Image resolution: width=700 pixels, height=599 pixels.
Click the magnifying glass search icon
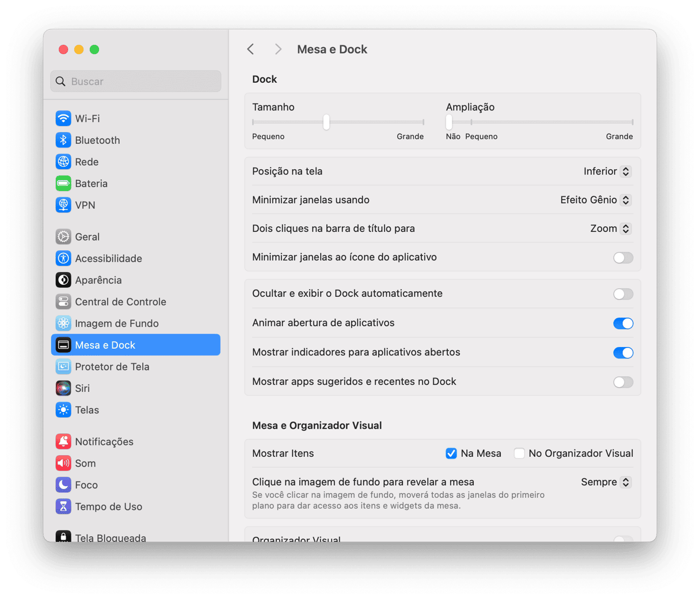pos(60,82)
